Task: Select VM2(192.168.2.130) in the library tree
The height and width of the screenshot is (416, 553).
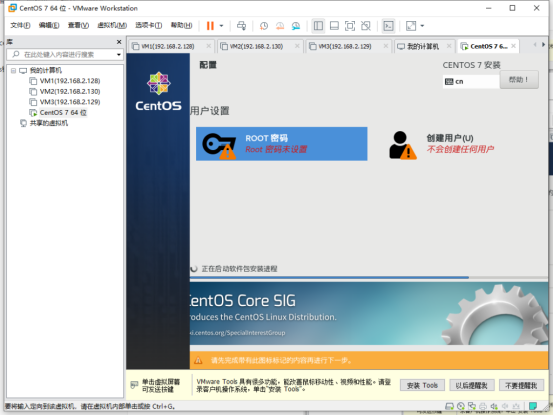Action: (x=70, y=92)
